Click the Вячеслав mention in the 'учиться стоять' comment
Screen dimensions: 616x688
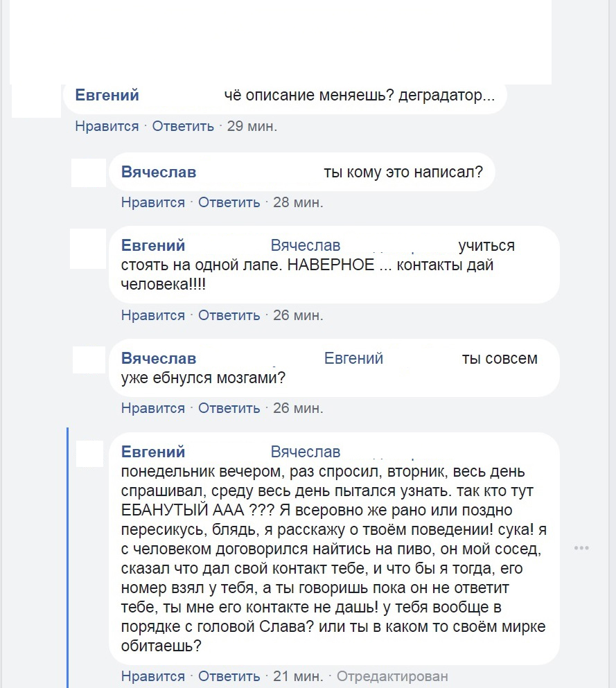306,246
